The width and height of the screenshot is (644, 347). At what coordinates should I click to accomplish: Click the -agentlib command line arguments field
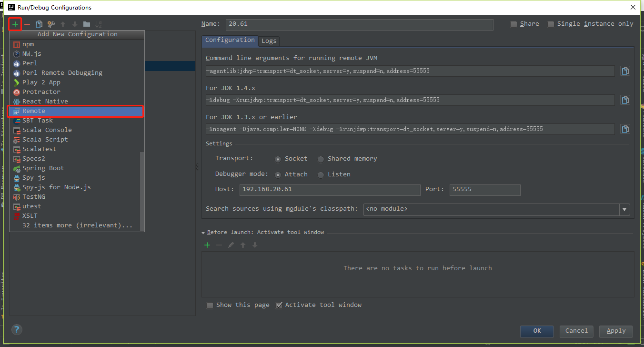pyautogui.click(x=410, y=71)
